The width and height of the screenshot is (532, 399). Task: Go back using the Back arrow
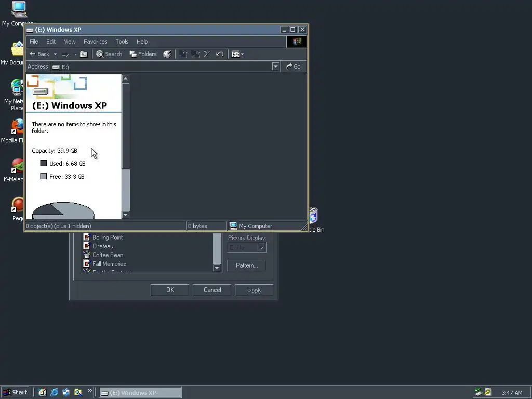click(x=39, y=54)
